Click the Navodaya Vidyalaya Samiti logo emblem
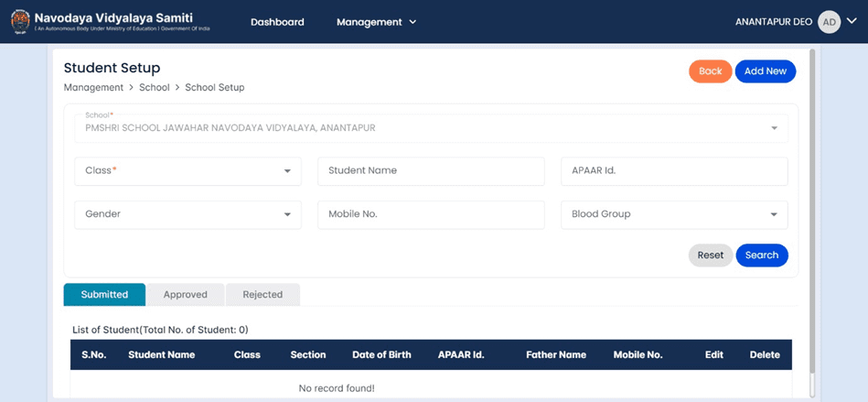868x402 pixels. coord(20,22)
